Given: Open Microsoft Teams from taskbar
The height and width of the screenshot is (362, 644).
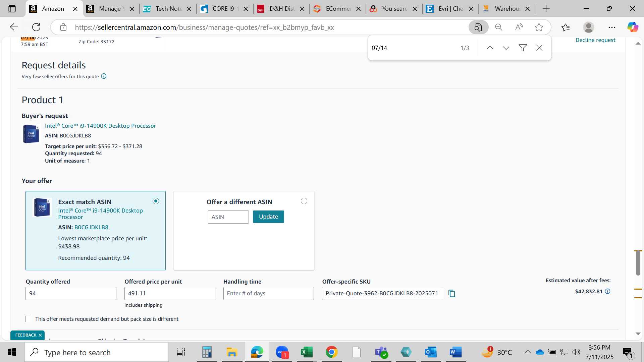Looking at the screenshot, I should coord(381,352).
